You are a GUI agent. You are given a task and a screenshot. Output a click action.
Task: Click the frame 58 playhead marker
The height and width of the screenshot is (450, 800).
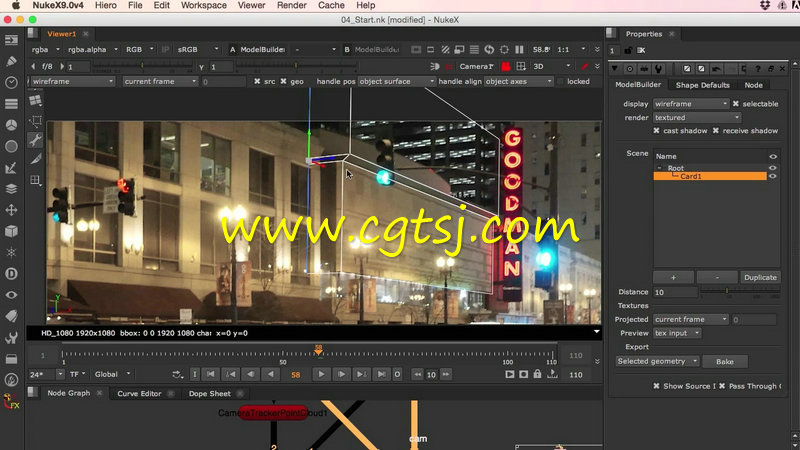pyautogui.click(x=318, y=350)
